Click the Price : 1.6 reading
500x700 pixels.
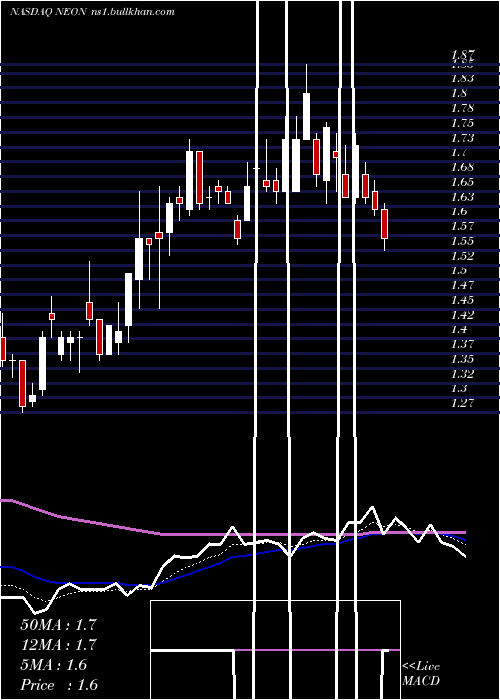(x=59, y=685)
